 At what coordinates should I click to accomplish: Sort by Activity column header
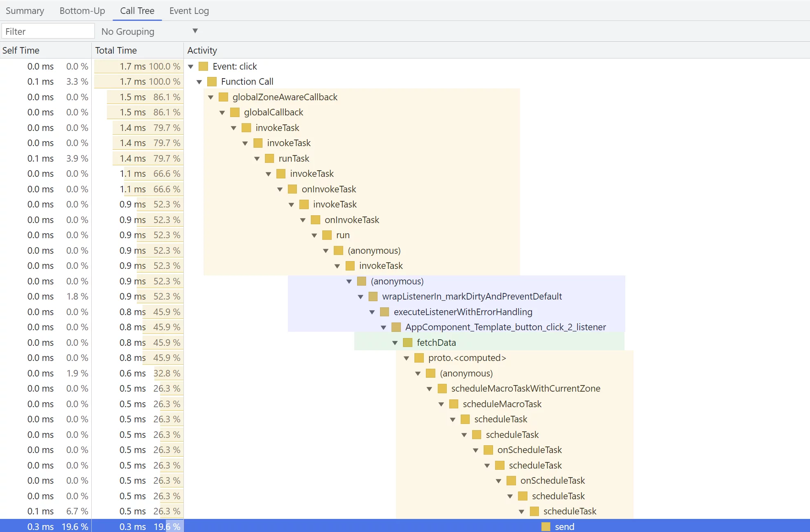coord(497,50)
